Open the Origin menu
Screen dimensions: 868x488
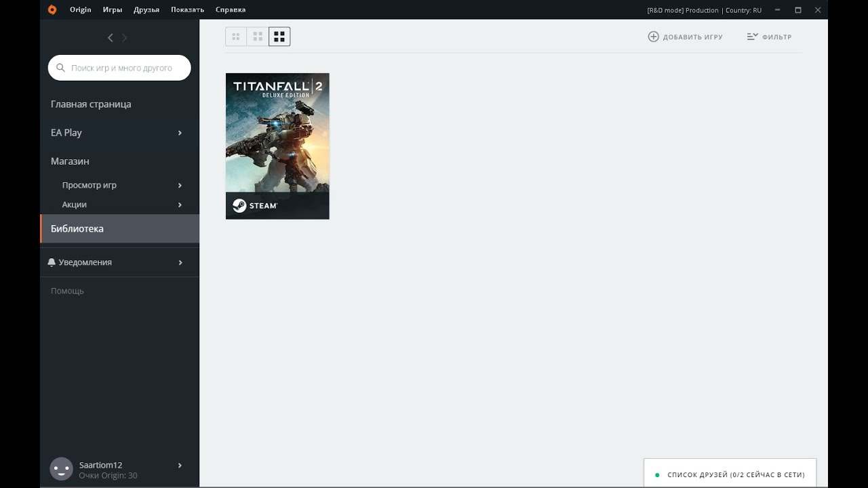(80, 9)
